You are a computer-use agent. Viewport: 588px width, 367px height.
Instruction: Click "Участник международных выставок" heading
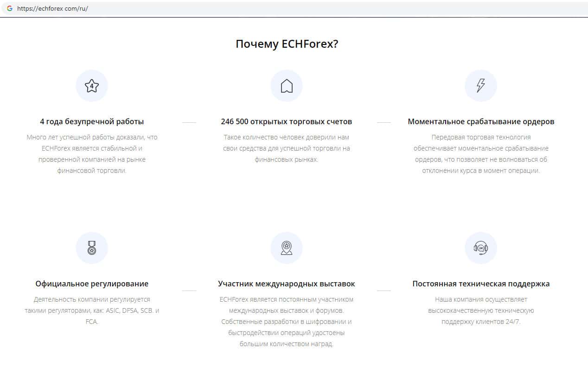pos(287,284)
